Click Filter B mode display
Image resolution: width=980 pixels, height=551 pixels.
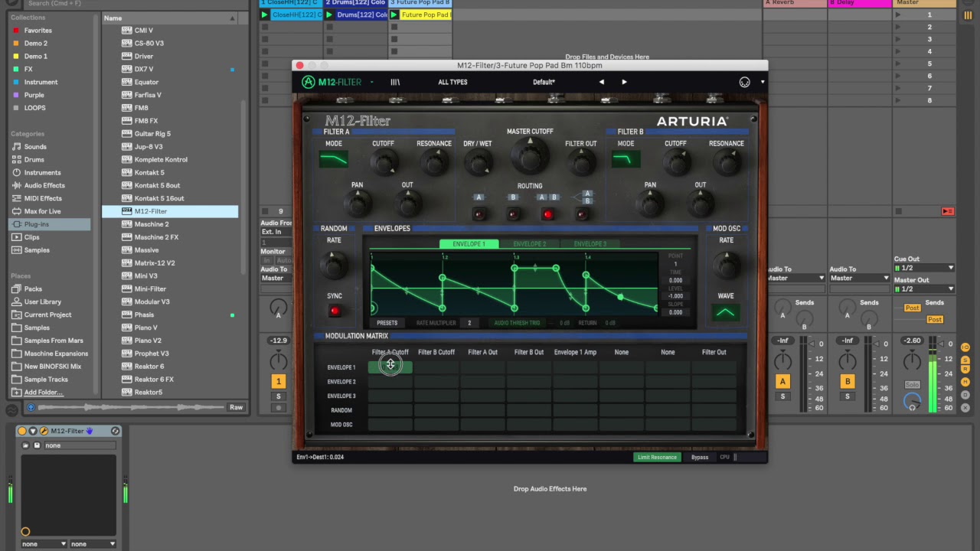point(626,159)
